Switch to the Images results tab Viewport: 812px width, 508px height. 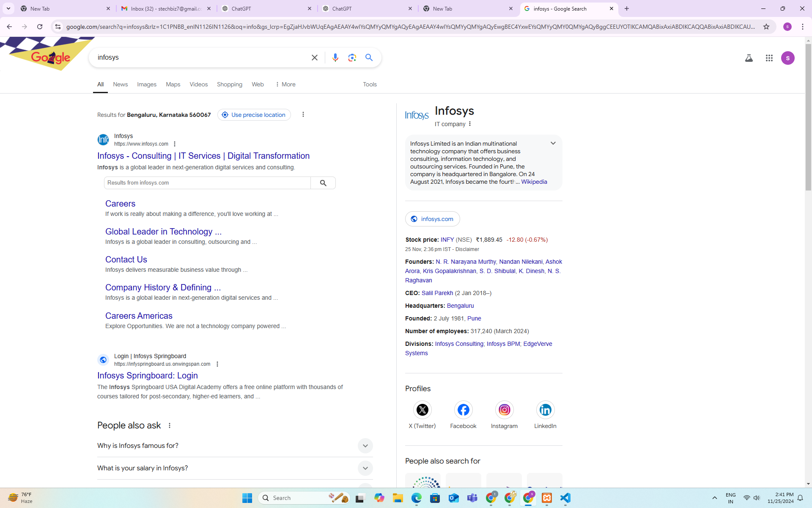146,84
